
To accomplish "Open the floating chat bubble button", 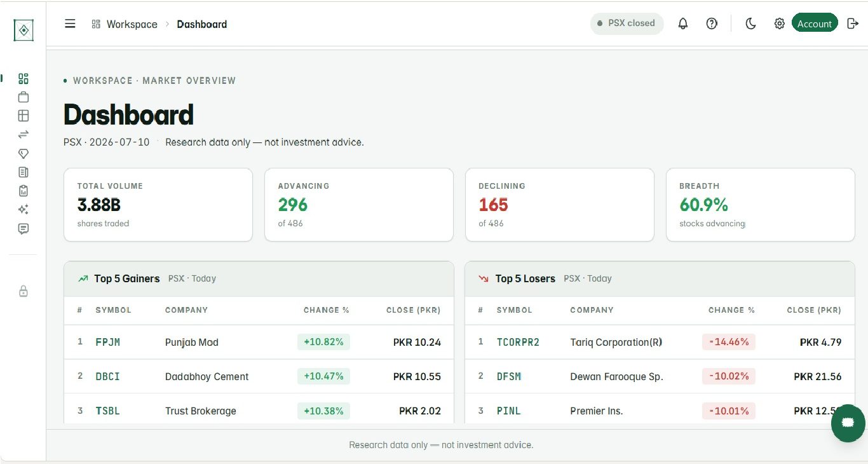I will point(848,422).
